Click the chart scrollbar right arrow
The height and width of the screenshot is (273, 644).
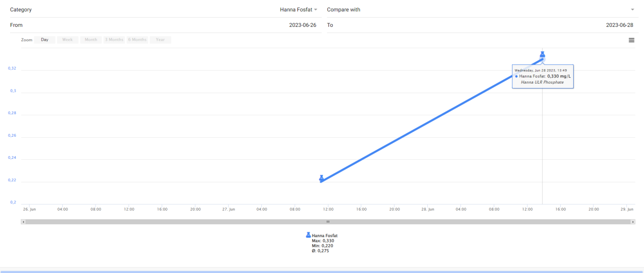(633, 222)
